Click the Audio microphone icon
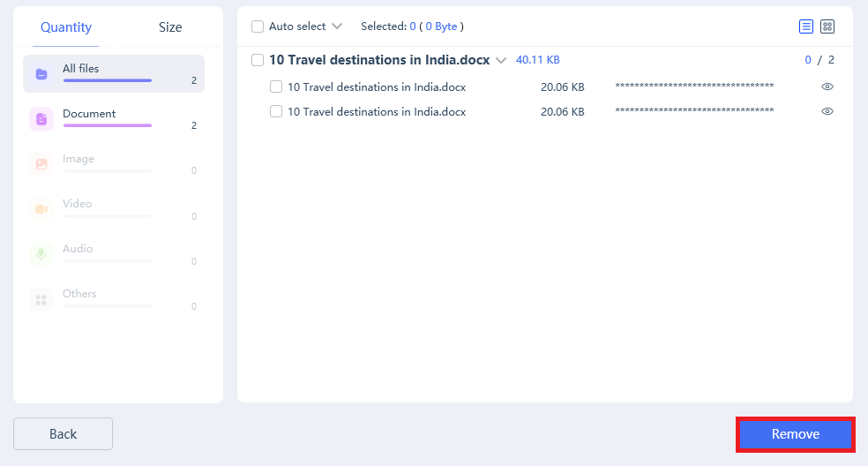The image size is (868, 466). coord(41,254)
